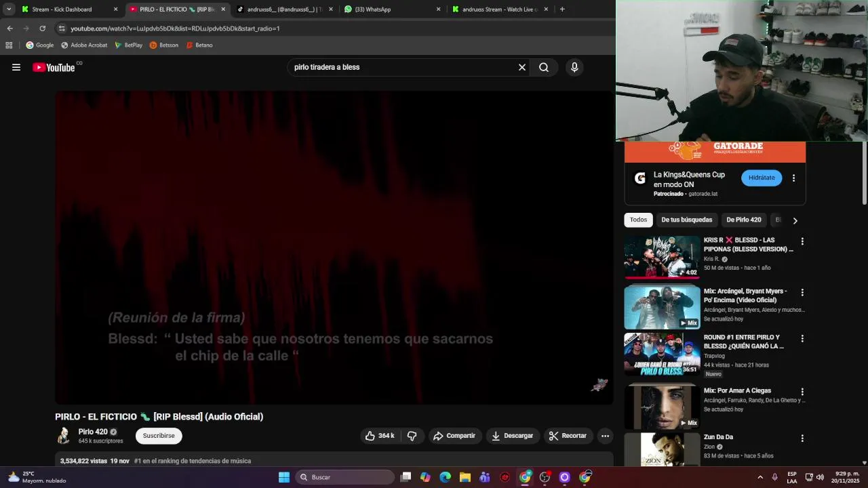868x488 pixels.
Task: Click the address bar URL
Action: pos(175,28)
